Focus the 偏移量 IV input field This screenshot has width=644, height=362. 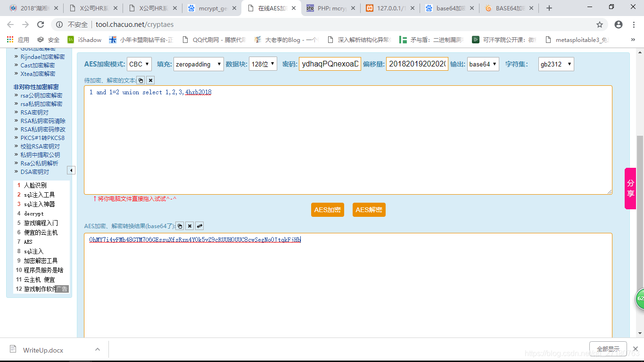(417, 64)
